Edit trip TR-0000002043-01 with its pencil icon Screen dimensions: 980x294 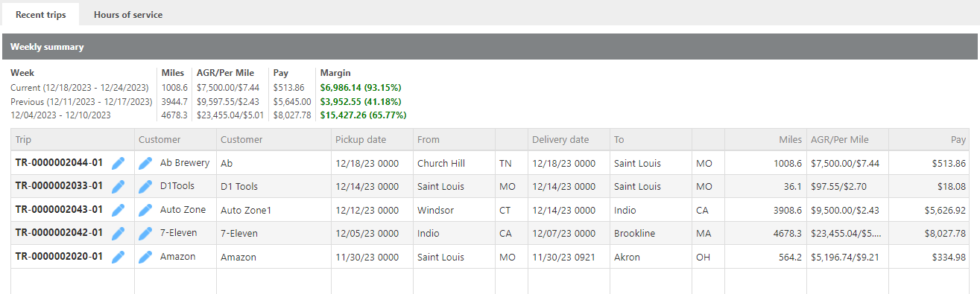click(x=118, y=210)
